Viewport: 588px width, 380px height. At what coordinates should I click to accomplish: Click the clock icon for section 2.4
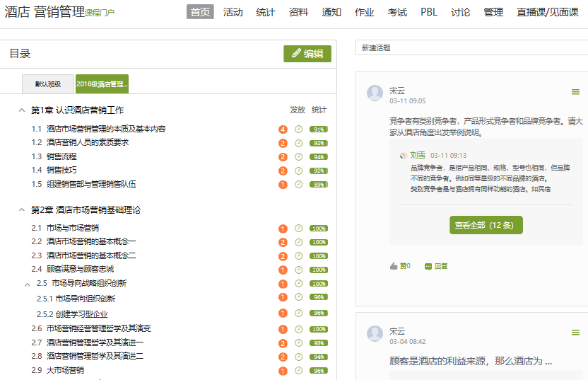click(x=298, y=270)
